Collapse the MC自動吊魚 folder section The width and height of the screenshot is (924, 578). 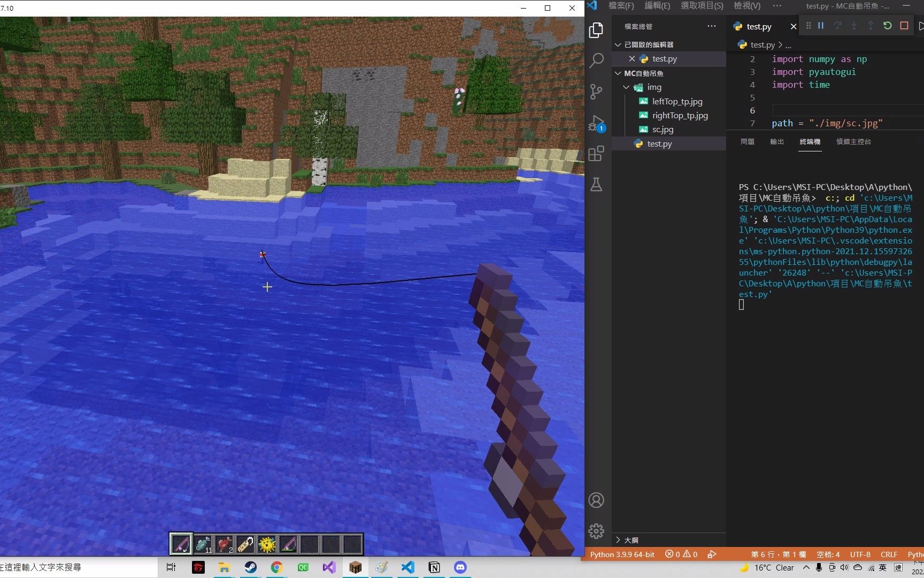pos(618,73)
